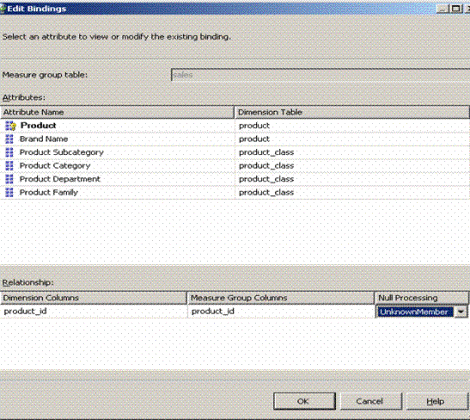
Task: Select the Product attribute row name
Action: tap(38, 126)
